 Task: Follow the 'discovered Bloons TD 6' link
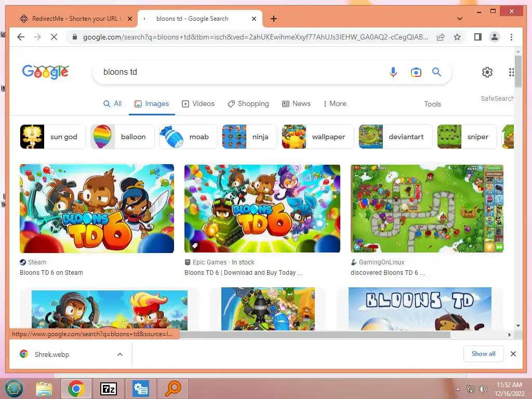click(388, 272)
